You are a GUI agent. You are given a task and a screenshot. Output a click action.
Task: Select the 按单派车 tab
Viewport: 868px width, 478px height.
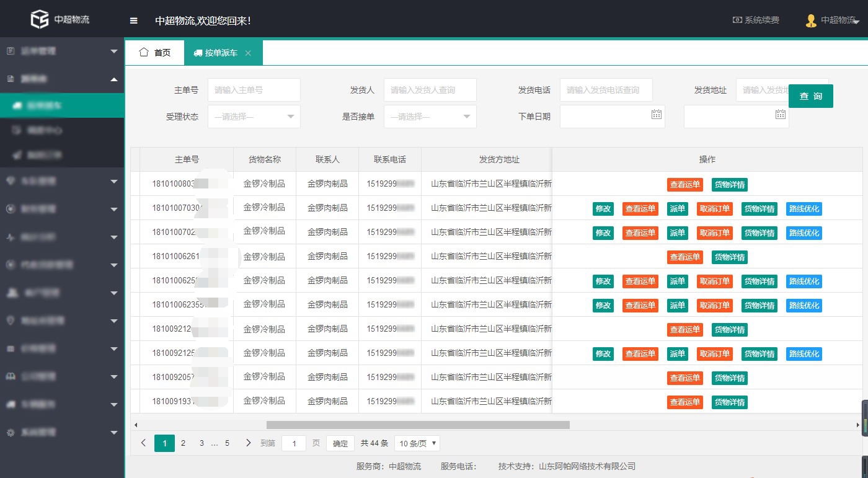point(223,53)
